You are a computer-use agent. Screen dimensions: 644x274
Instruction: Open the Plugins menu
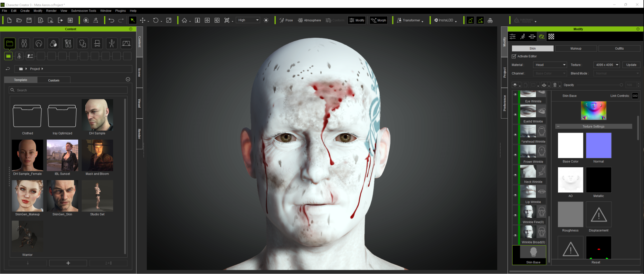point(120,11)
